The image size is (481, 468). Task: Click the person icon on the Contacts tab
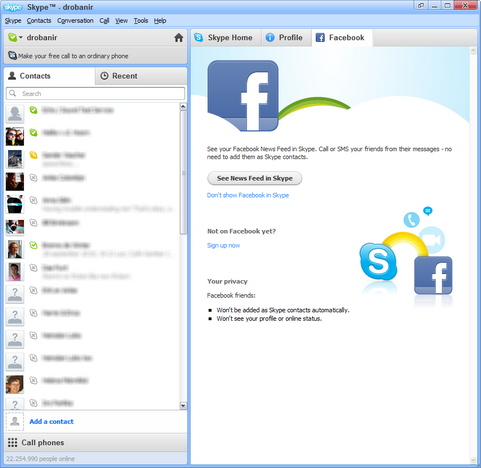pyautogui.click(x=12, y=76)
